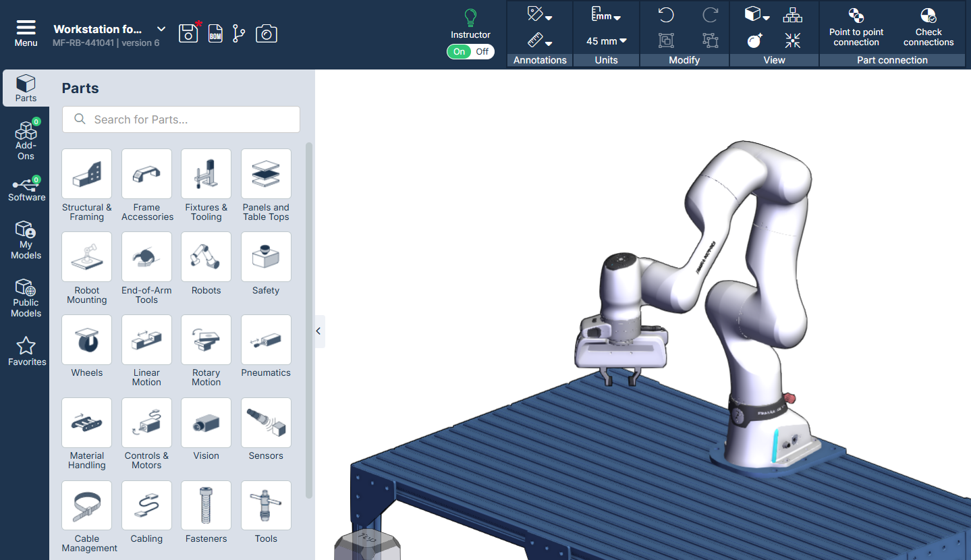Click the Save icon with unsaved changes
971x560 pixels.
[188, 33]
